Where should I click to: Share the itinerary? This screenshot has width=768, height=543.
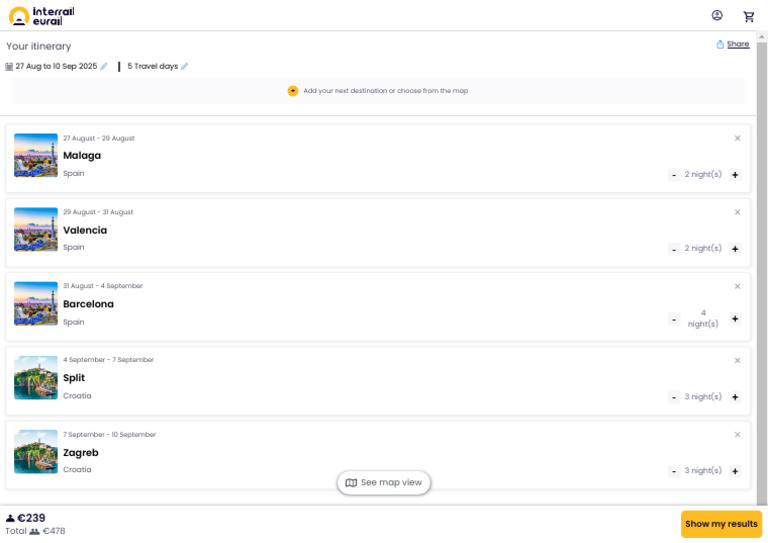[733, 44]
